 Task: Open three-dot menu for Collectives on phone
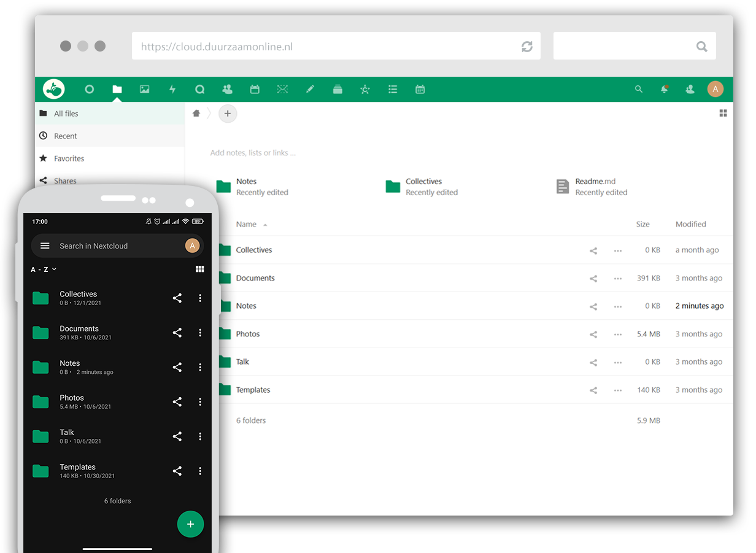pyautogui.click(x=200, y=298)
